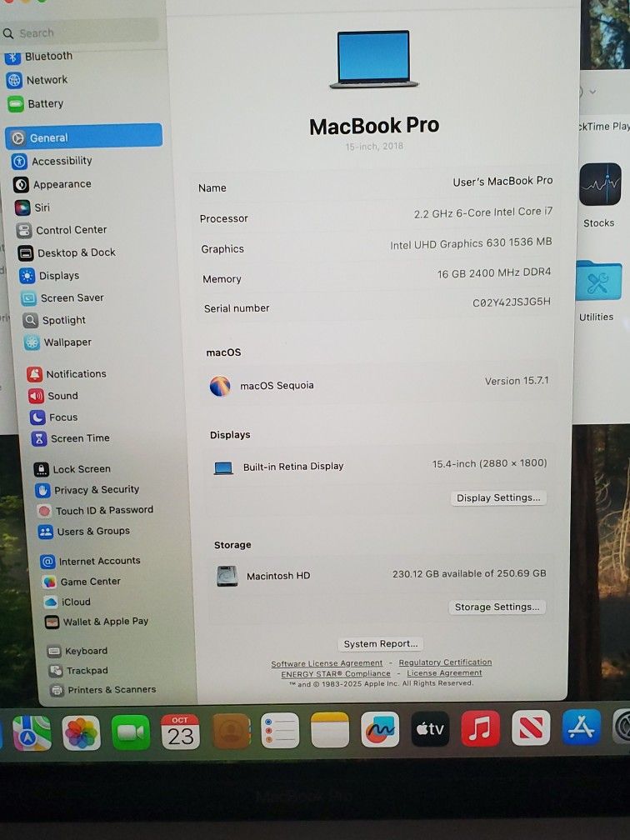The image size is (630, 840).
Task: Click the computer name User's MacBook Pro
Action: tap(502, 182)
